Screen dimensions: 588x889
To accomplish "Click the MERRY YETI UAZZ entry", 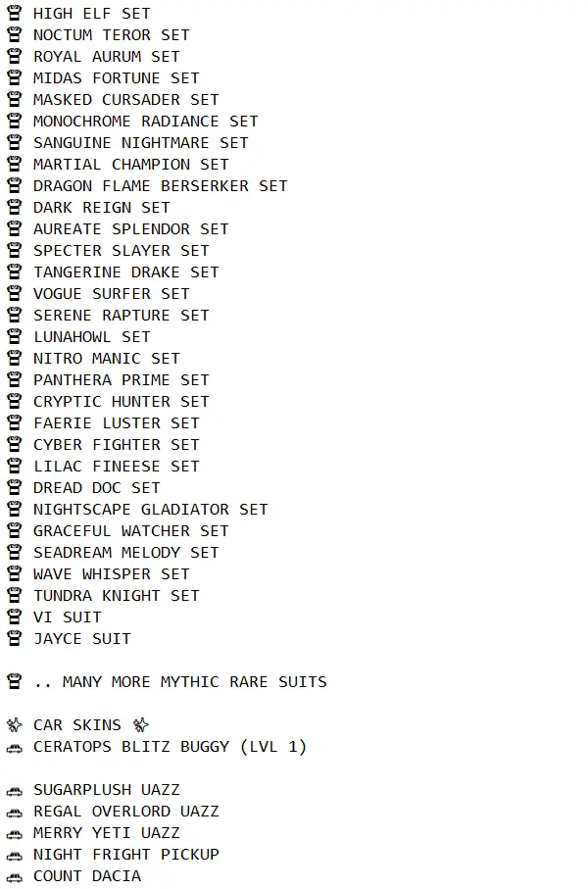I will 106,833.
